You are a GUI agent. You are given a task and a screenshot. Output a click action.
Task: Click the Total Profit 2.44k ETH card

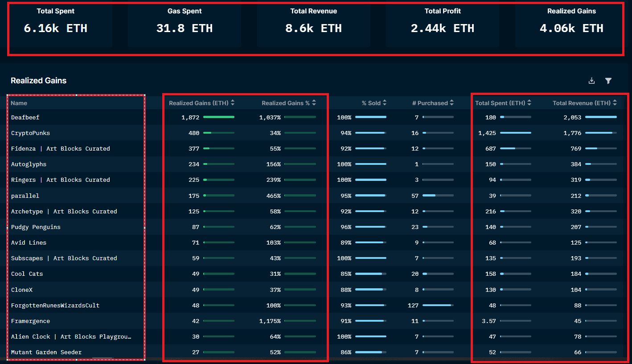[x=443, y=23]
